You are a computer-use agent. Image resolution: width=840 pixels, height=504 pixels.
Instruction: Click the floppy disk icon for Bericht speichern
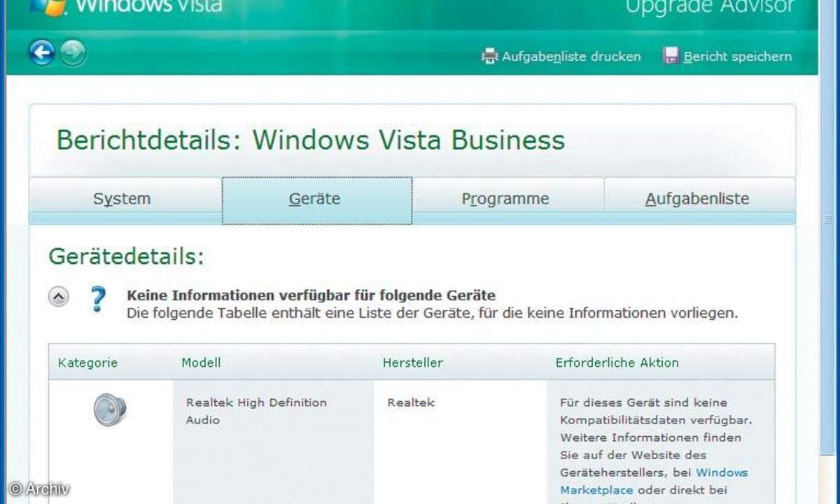[x=671, y=56]
